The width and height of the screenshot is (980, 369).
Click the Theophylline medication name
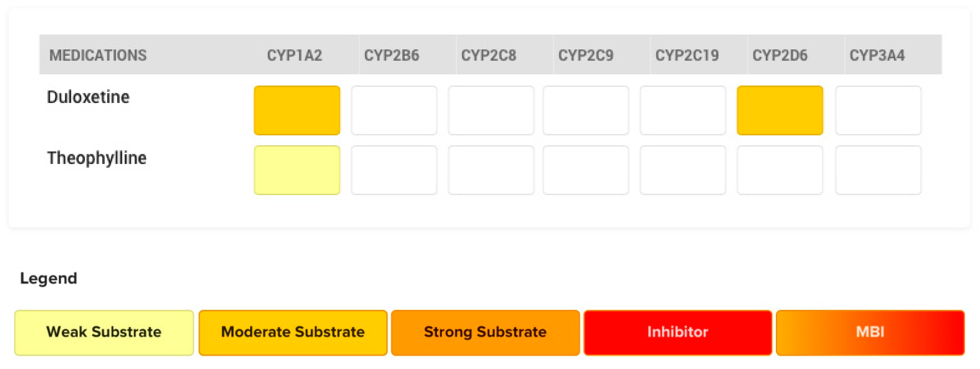coord(97,158)
